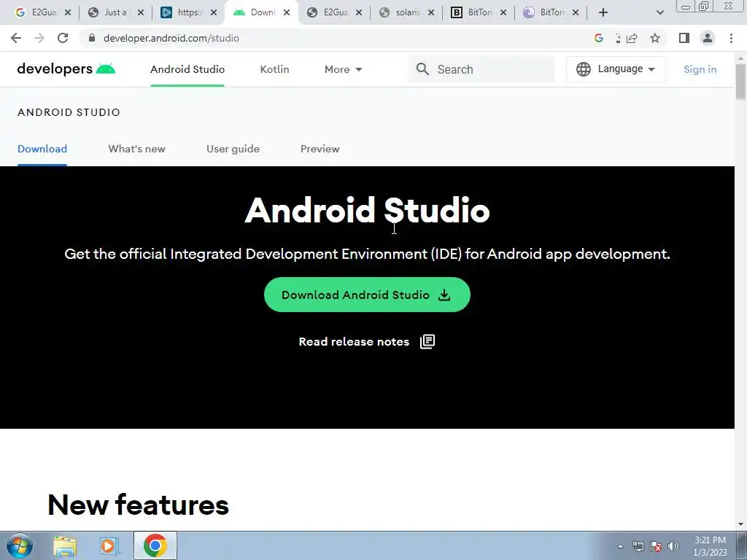The width and height of the screenshot is (747, 560).
Task: Click Chrome icon in taskbar
Action: [x=155, y=545]
